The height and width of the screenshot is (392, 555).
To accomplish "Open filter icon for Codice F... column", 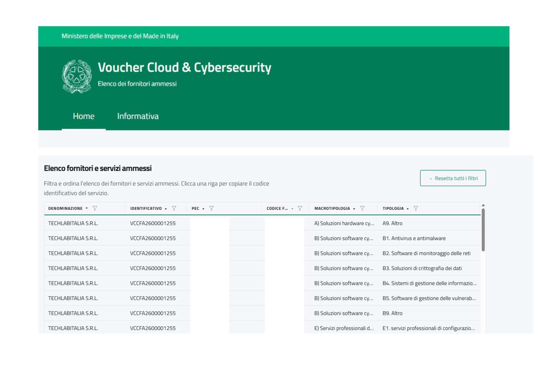I will 300,208.
